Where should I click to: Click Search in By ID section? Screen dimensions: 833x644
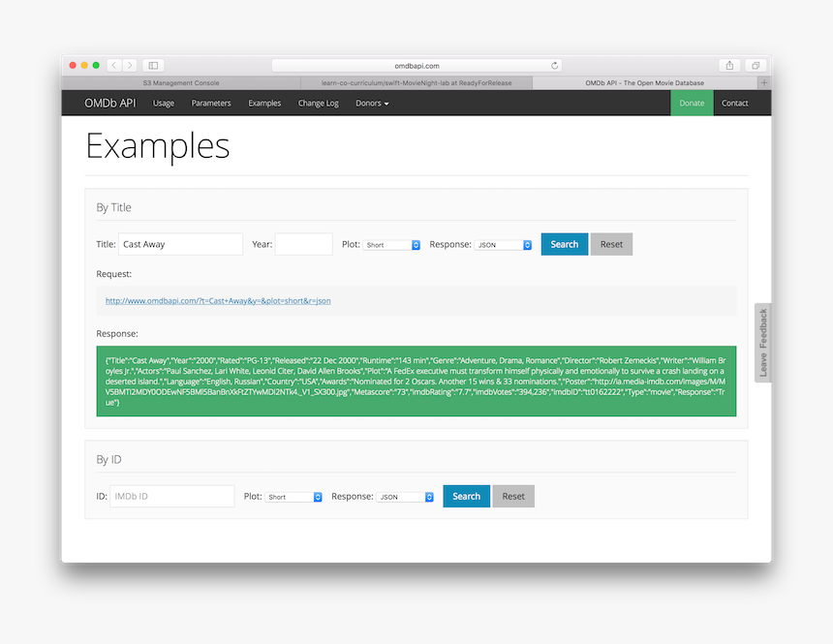click(x=467, y=496)
